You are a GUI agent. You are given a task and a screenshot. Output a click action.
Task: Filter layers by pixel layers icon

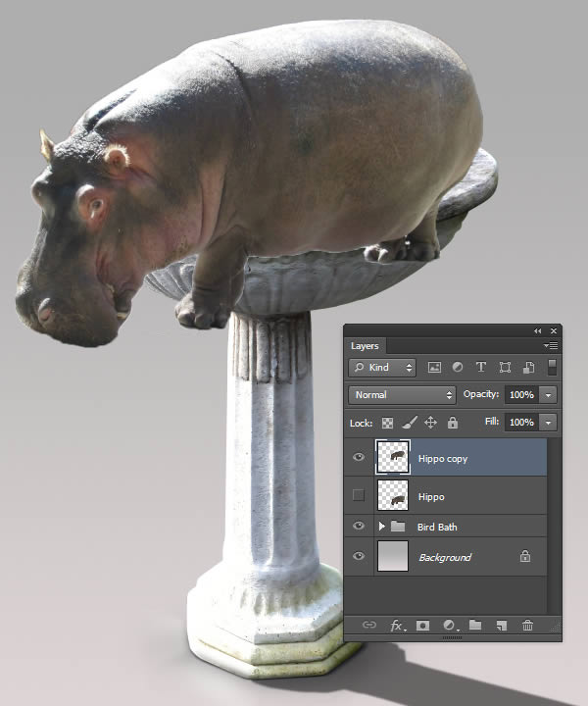[434, 368]
